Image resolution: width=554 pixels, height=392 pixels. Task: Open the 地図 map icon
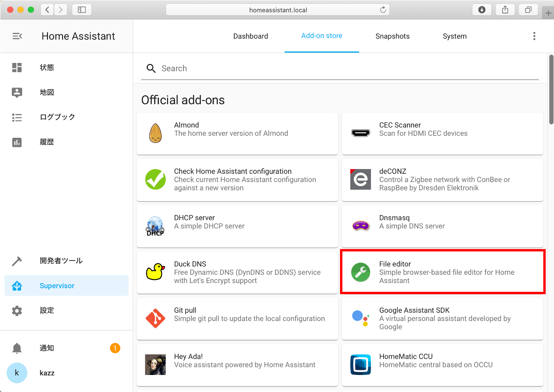(x=17, y=92)
